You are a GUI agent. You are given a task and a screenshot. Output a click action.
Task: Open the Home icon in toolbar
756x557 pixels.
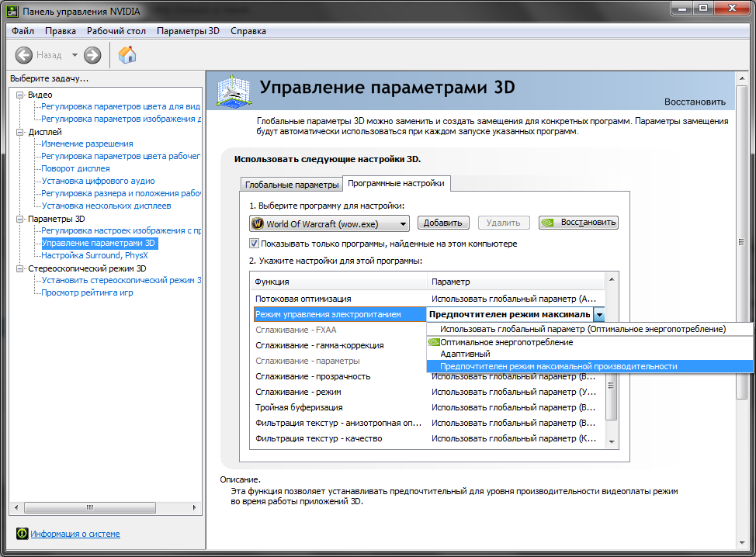click(127, 54)
